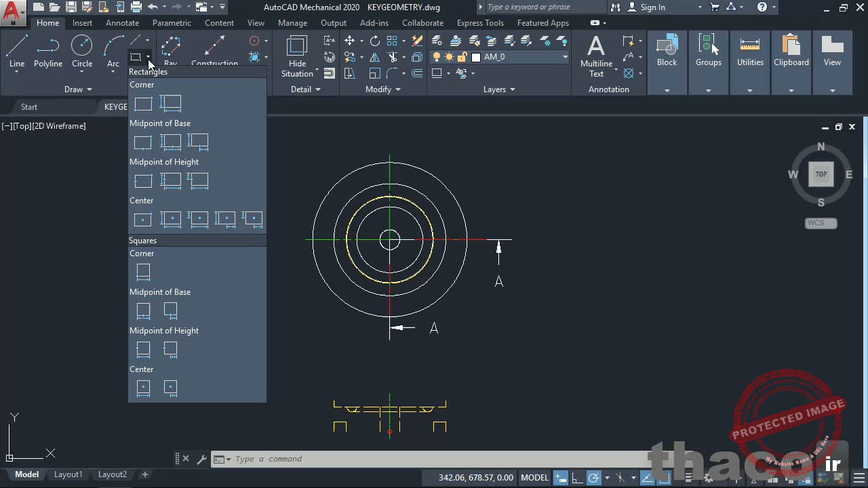Click the TOP face of the ViewCube
The height and width of the screenshot is (488, 868).
click(821, 174)
